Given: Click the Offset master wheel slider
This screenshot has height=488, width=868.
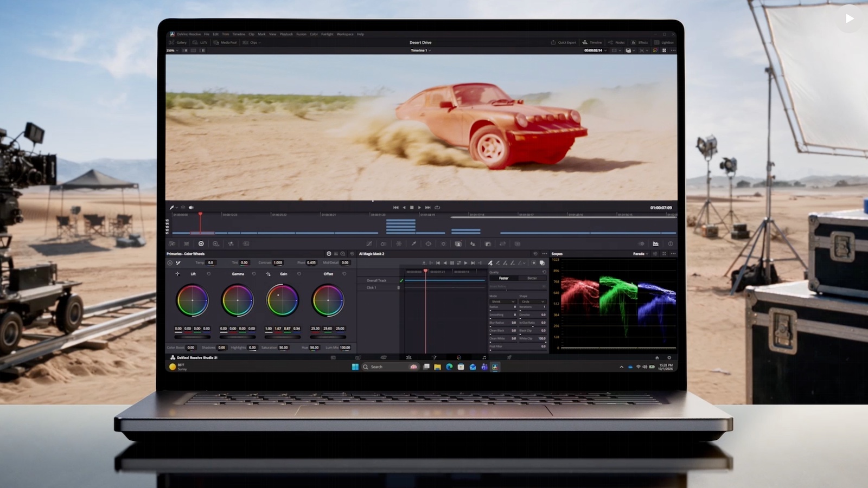Looking at the screenshot, I should 328,336.
